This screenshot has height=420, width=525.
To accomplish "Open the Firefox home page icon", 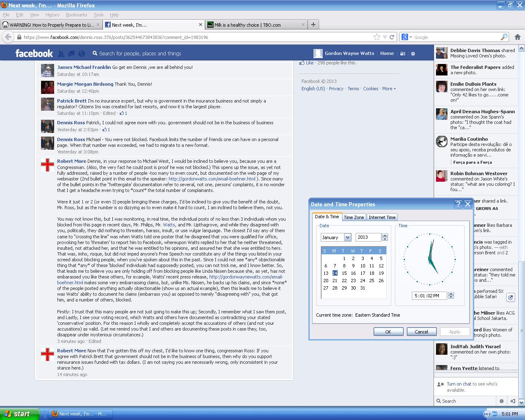I will coord(518,37).
